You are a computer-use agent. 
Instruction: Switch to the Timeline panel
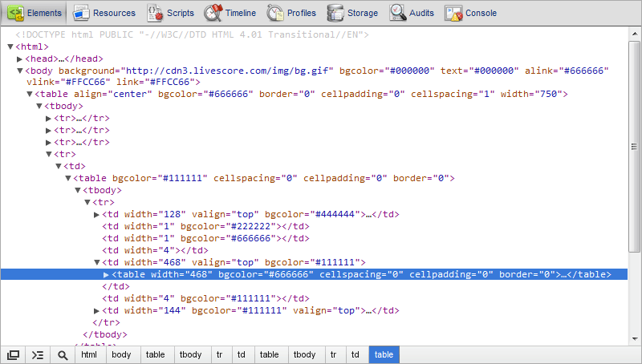[230, 13]
